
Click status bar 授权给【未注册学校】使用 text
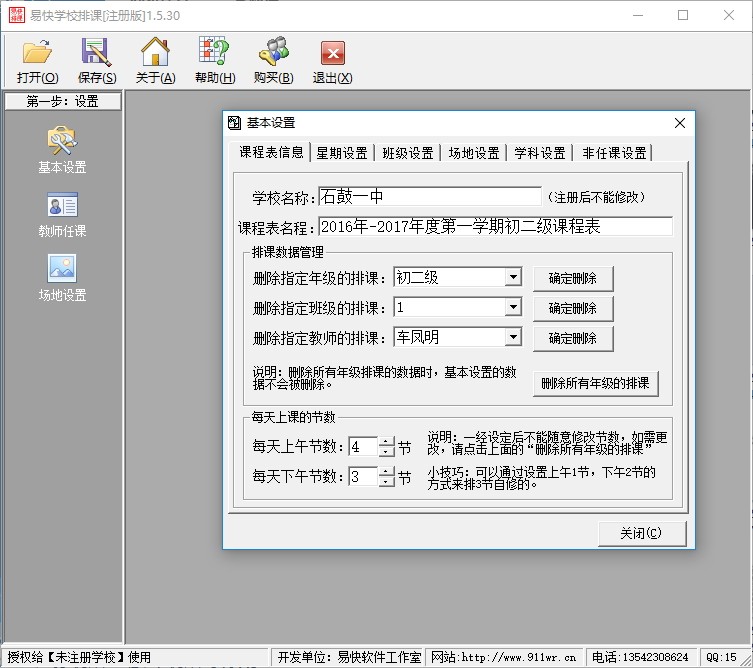tap(79, 657)
